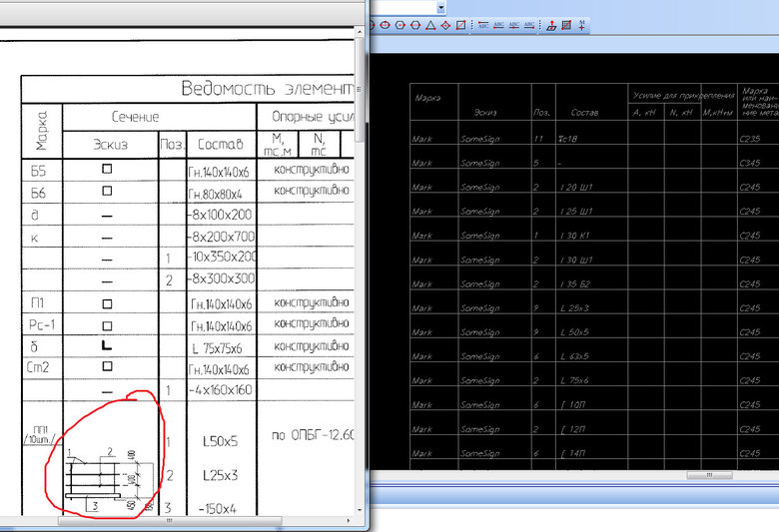Click the hatched square with diagonal icon
The image size is (779, 532).
(566, 25)
